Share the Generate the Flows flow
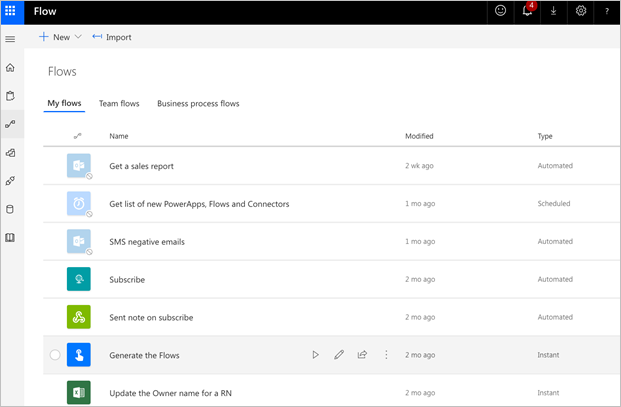621x407 pixels. tap(362, 355)
